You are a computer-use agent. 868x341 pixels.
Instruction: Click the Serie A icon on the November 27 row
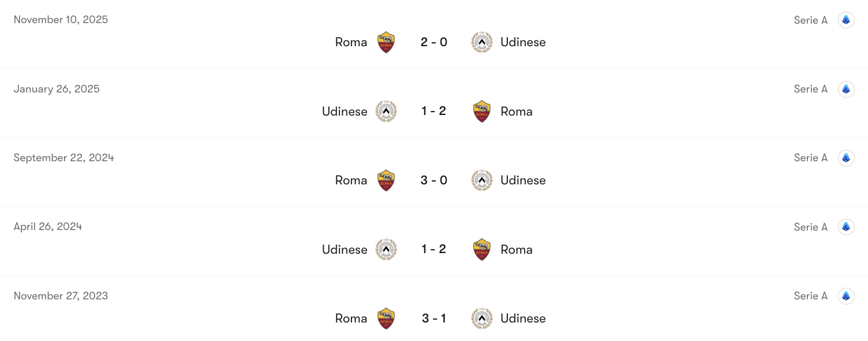(x=846, y=295)
